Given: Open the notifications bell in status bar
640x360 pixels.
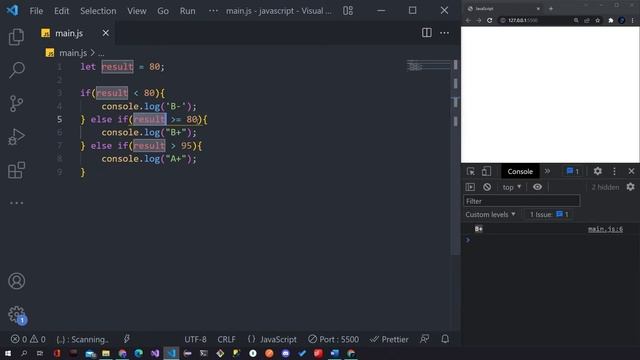Looking at the screenshot, I should (445, 339).
